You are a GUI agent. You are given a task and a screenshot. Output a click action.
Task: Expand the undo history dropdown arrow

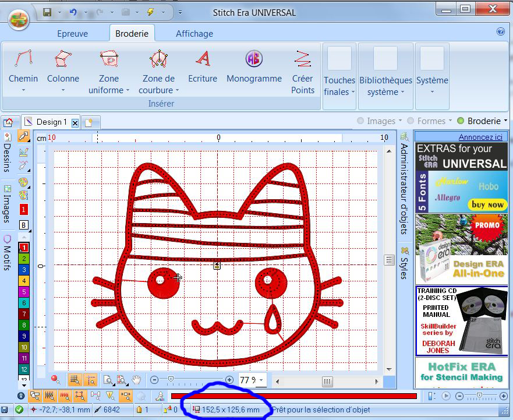[86, 13]
